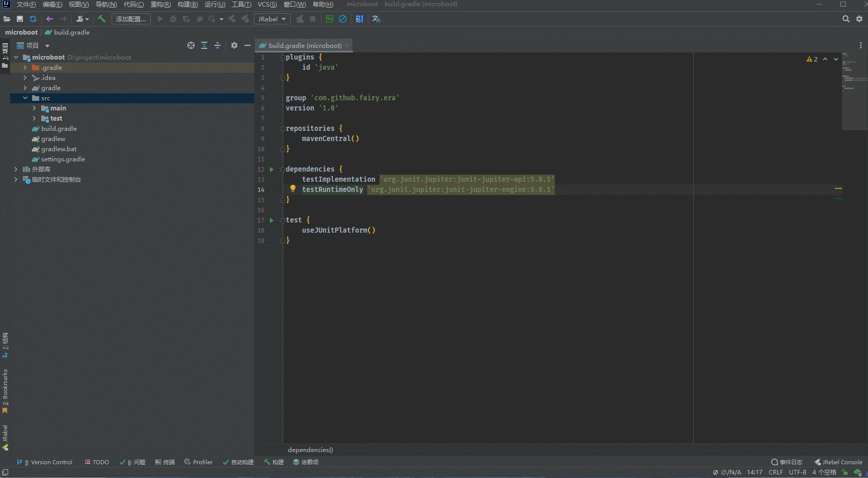Screen dimensions: 868x478
Task: Open the JRebel run configuration dropdown
Action: click(x=272, y=19)
